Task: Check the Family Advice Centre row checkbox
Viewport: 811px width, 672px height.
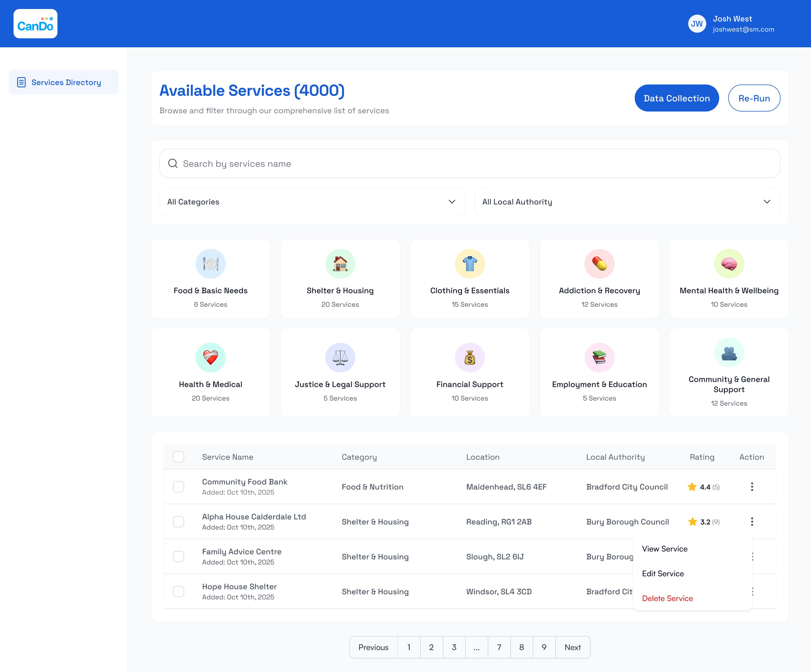Action: point(179,557)
